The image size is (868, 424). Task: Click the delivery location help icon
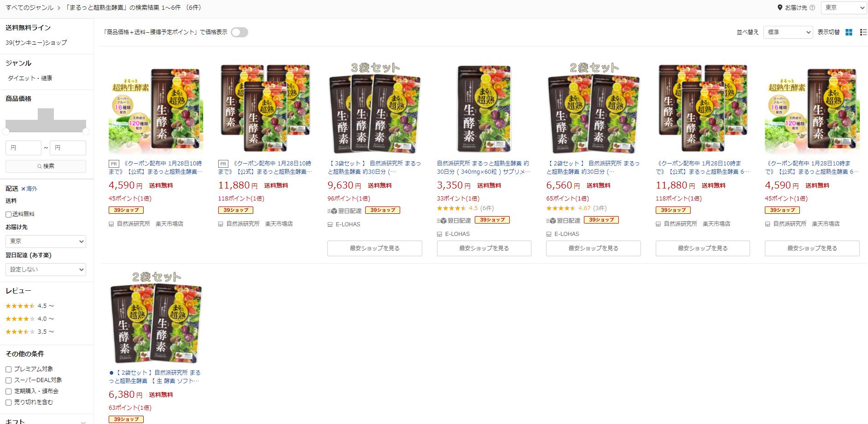click(812, 8)
